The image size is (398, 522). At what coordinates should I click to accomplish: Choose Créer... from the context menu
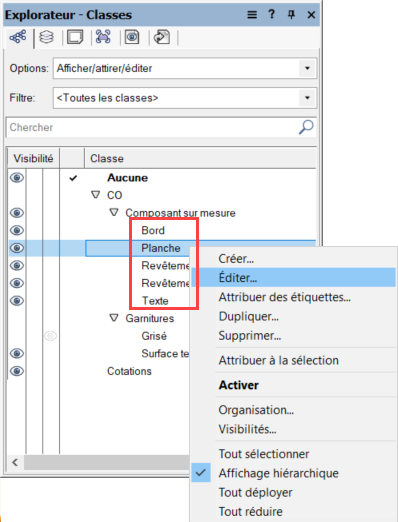click(x=236, y=259)
